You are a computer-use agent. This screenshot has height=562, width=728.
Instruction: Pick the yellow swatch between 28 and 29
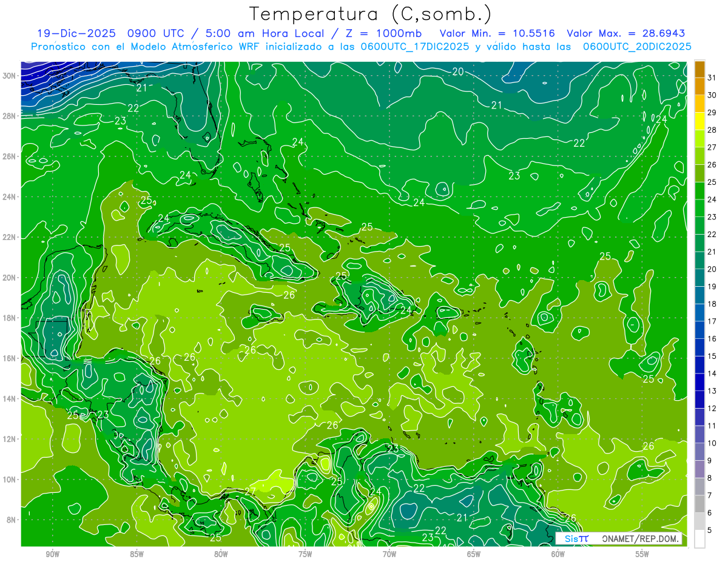(x=699, y=122)
